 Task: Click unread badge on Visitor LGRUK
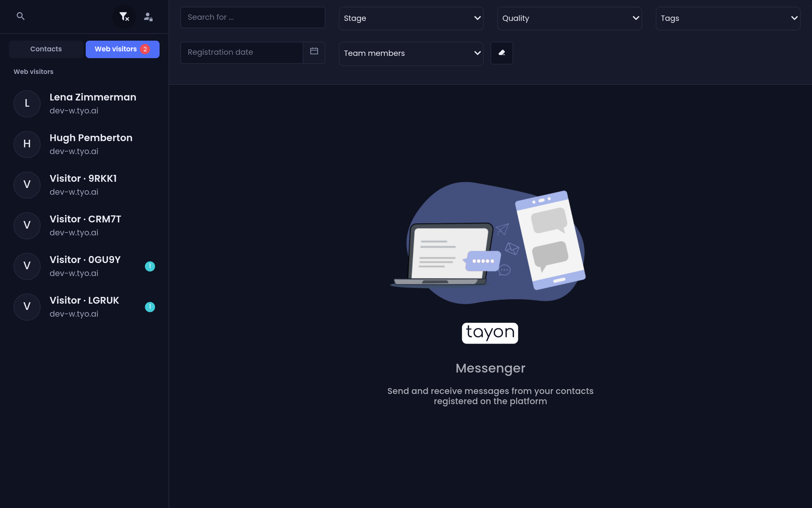pos(150,307)
